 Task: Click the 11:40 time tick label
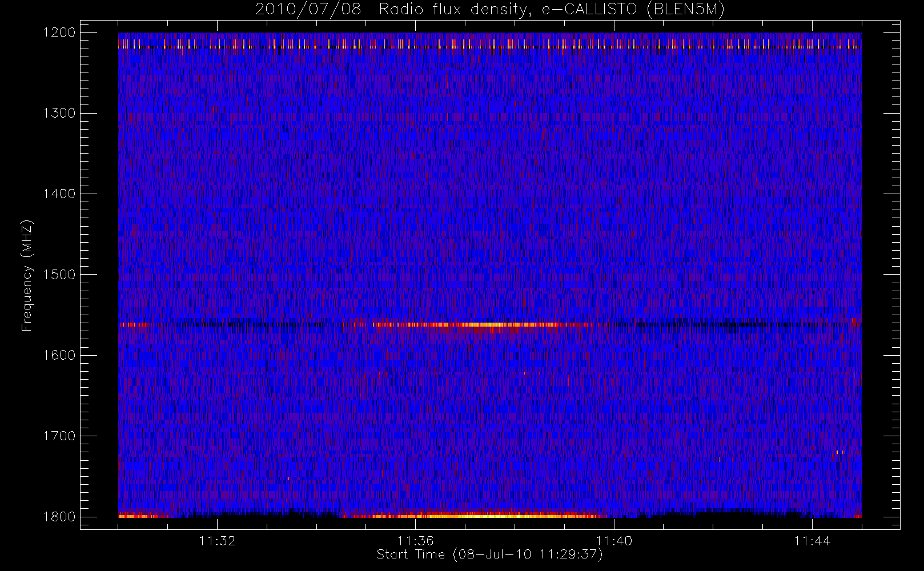click(614, 540)
